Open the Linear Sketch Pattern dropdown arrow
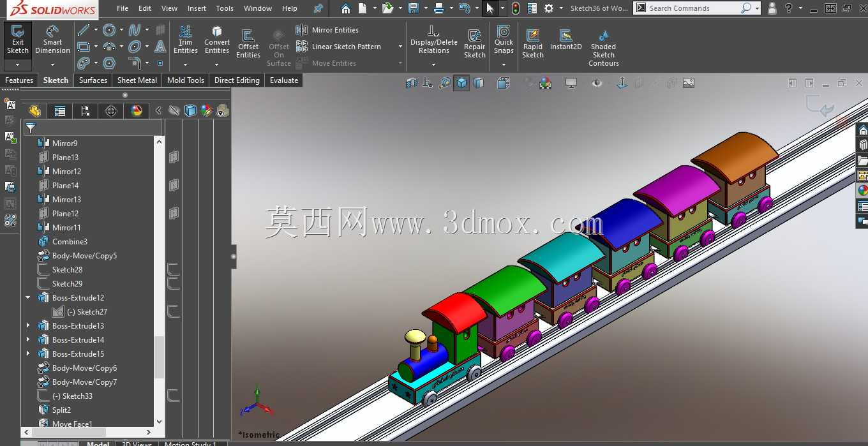Screen dimensions: 868x446 (400, 47)
